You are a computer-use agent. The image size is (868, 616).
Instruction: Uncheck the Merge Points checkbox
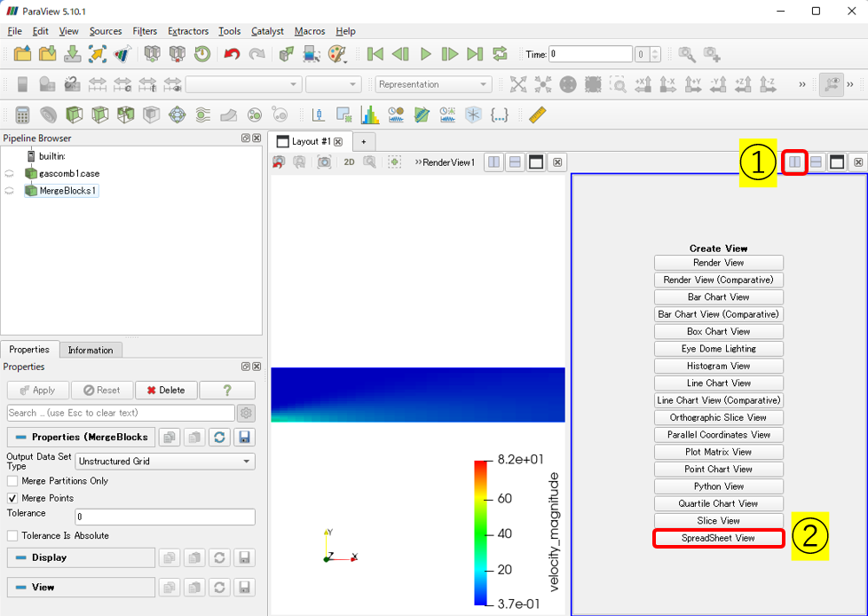click(x=12, y=498)
